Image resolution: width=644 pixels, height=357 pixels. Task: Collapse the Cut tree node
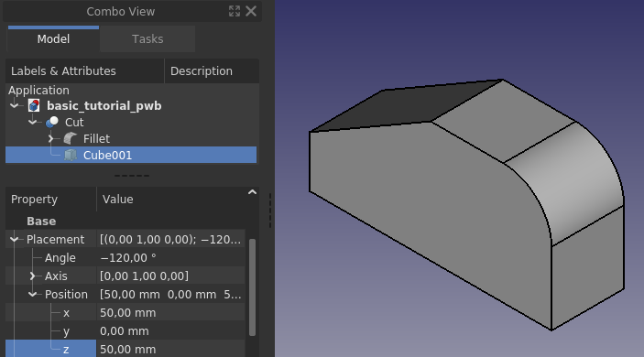32,123
